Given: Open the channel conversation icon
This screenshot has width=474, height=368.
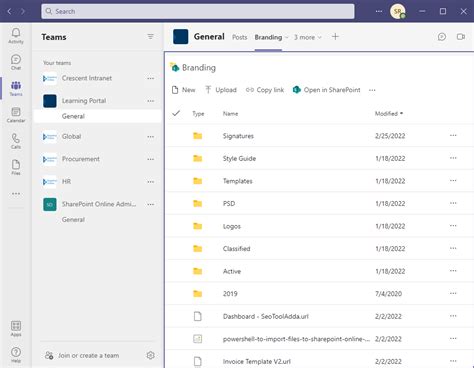Looking at the screenshot, I should point(442,37).
